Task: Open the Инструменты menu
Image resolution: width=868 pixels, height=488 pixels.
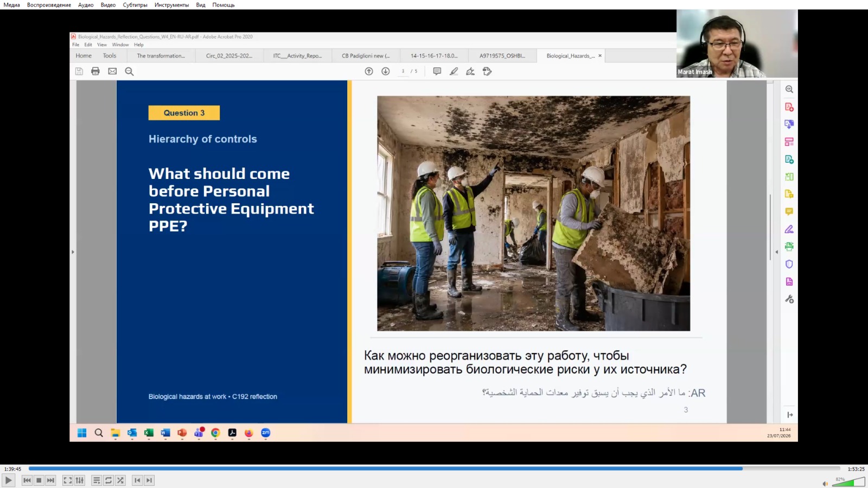Action: (171, 5)
